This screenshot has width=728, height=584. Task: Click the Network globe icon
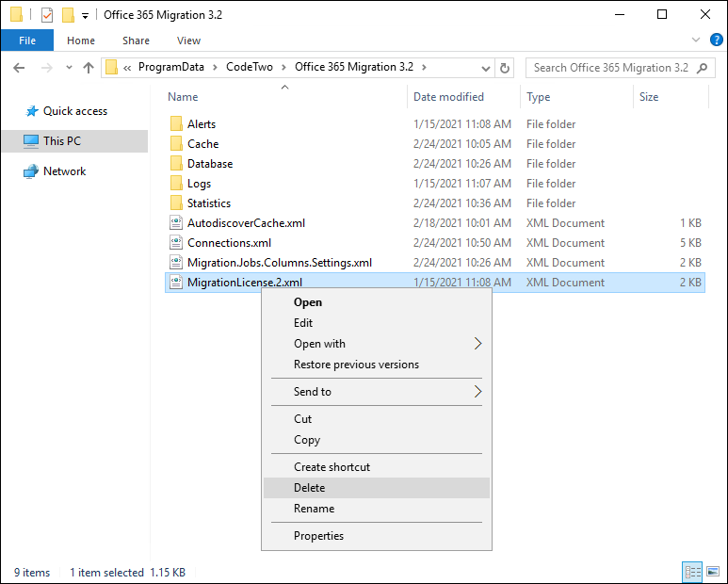(x=31, y=171)
